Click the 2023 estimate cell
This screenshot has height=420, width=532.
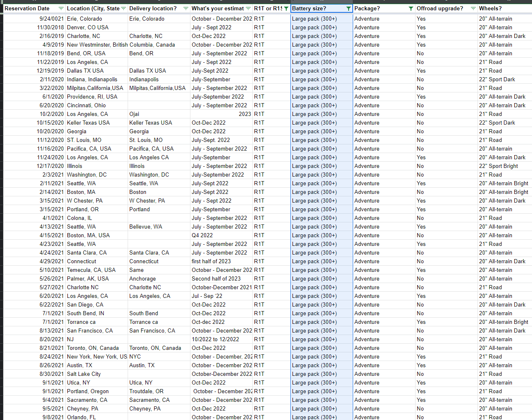(221, 114)
